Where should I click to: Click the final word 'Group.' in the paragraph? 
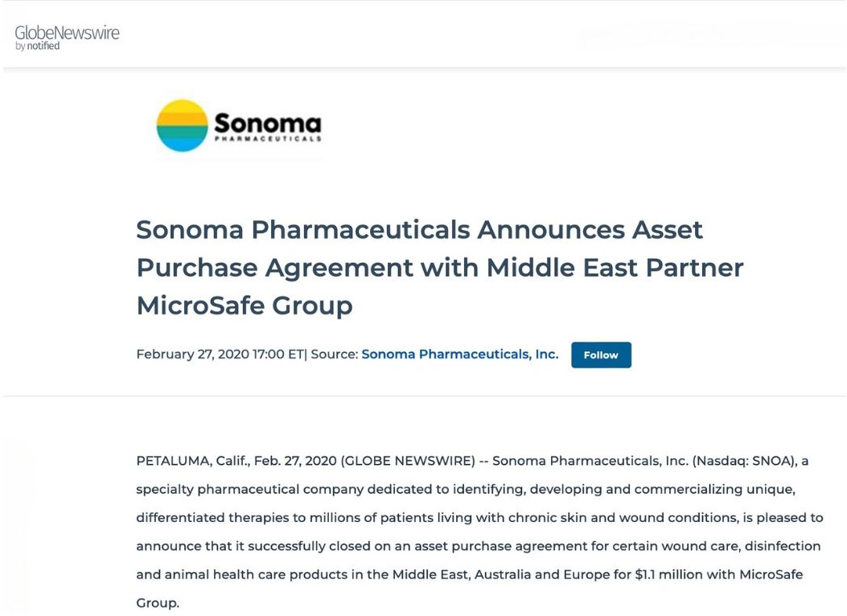pos(157,603)
